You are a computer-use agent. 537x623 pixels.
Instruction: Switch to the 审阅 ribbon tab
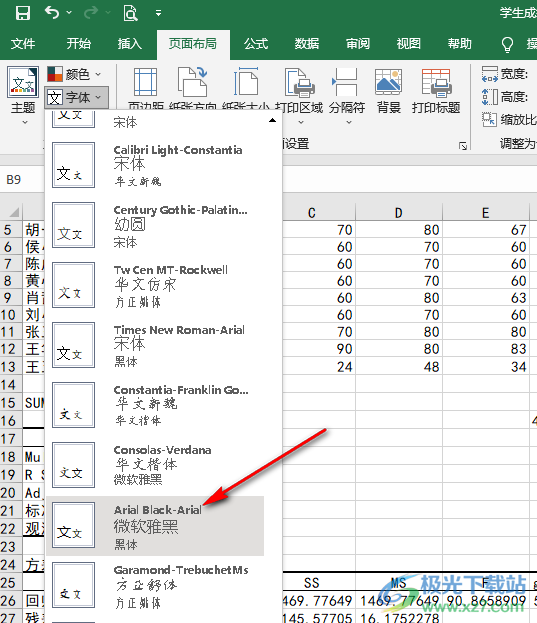click(357, 43)
